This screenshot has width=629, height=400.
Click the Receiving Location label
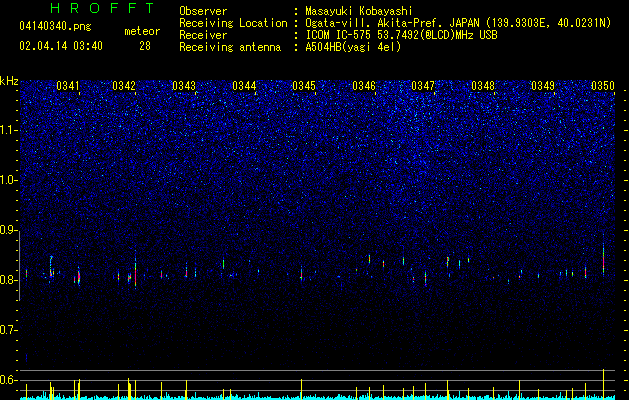coord(233,23)
